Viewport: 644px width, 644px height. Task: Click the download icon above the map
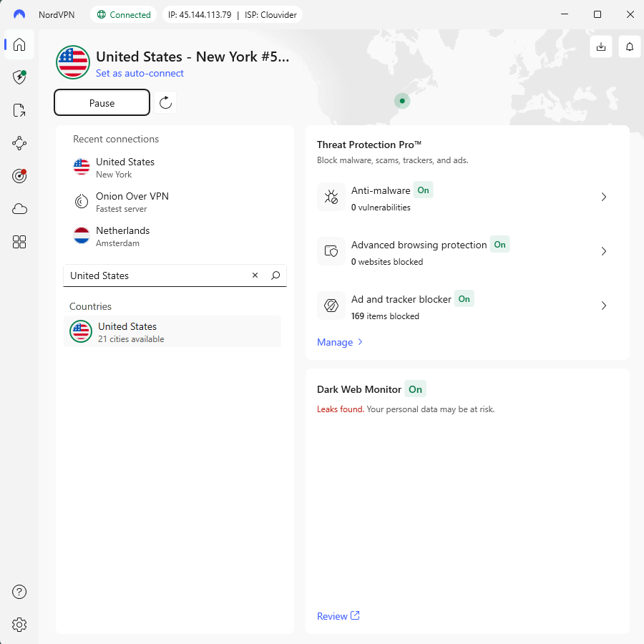pyautogui.click(x=601, y=46)
